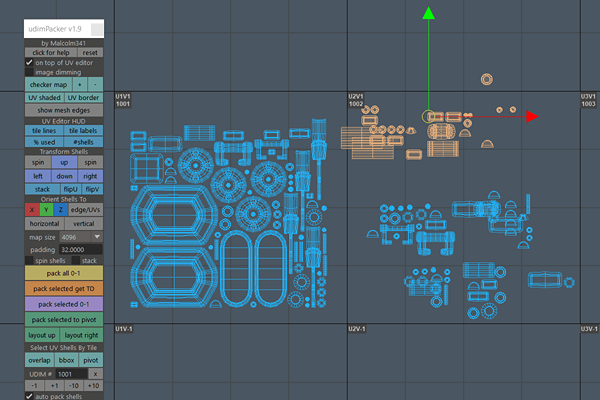The width and height of the screenshot is (600, 400).
Task: Click the -1 UDIM decrement button
Action: point(33,385)
